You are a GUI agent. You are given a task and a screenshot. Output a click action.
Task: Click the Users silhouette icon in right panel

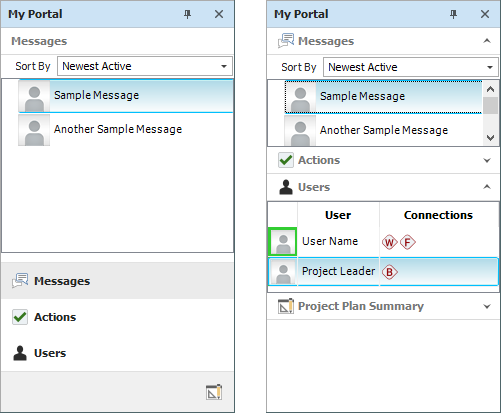pyautogui.click(x=286, y=187)
